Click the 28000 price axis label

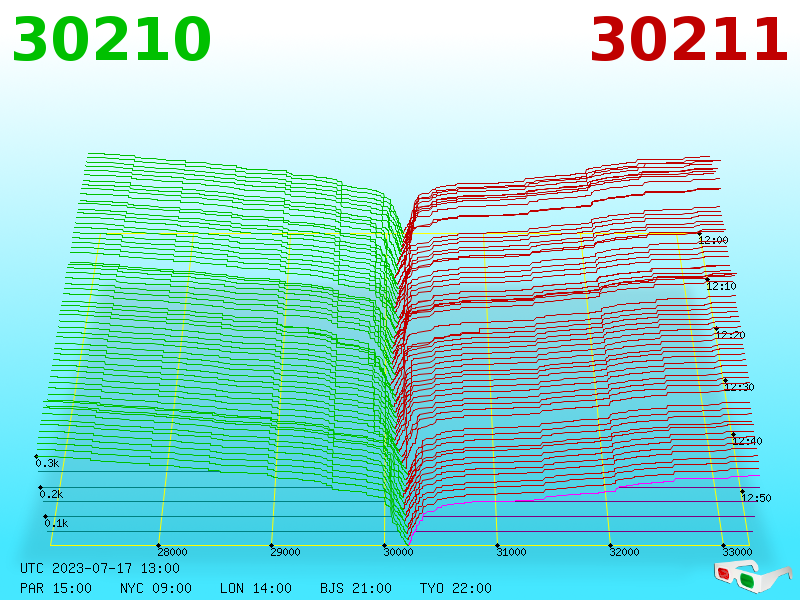tap(172, 552)
